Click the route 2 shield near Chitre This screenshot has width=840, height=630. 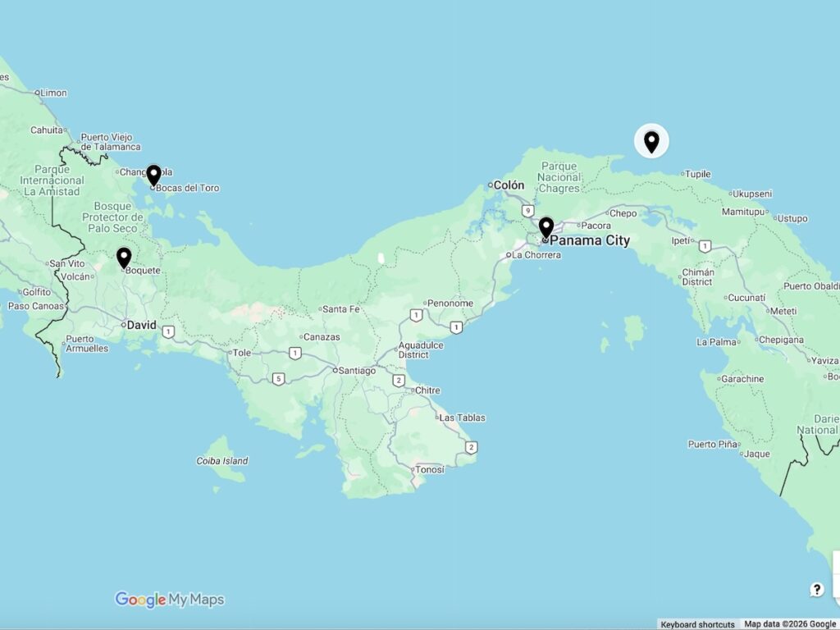(399, 381)
